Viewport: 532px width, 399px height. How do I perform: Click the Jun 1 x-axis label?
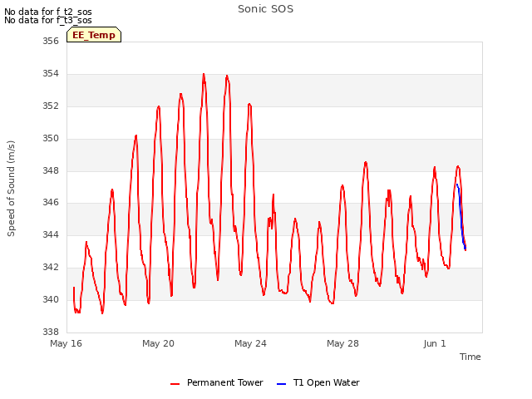(435, 343)
